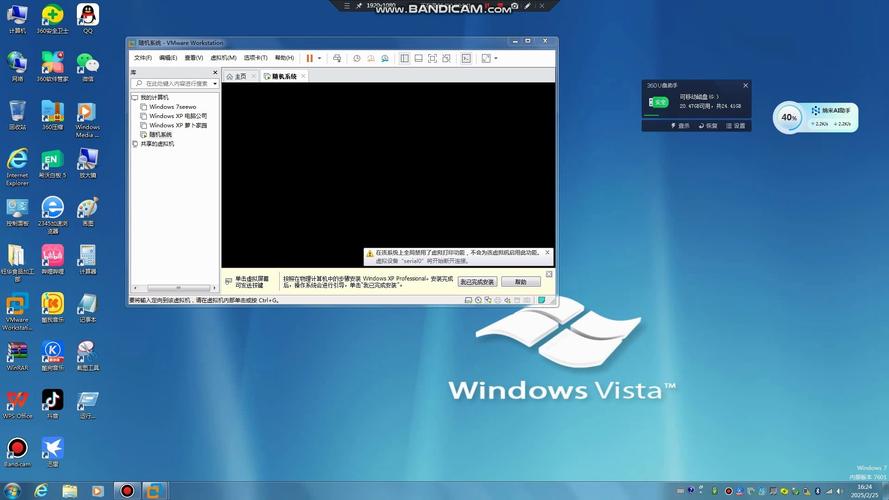The width and height of the screenshot is (889, 500).
Task: Open the power options arrow beside Pause
Action: coord(319,58)
